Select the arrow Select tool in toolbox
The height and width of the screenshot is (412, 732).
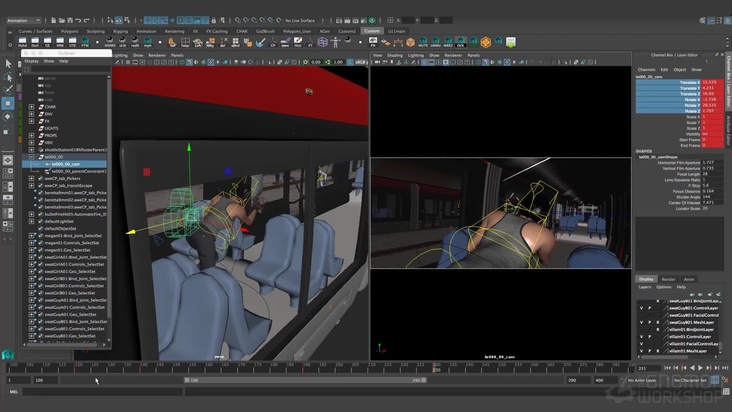[7, 63]
